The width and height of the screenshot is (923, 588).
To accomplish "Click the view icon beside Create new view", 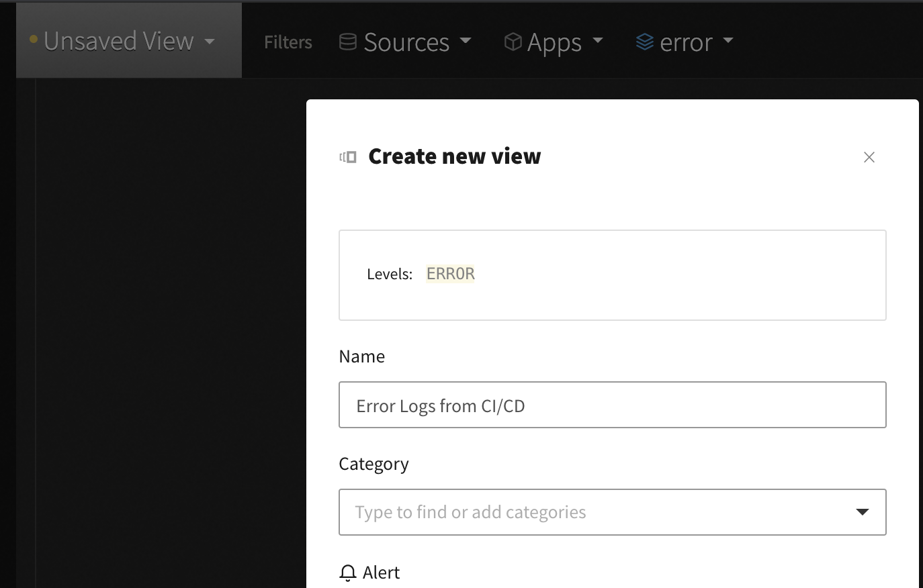I will 348,157.
